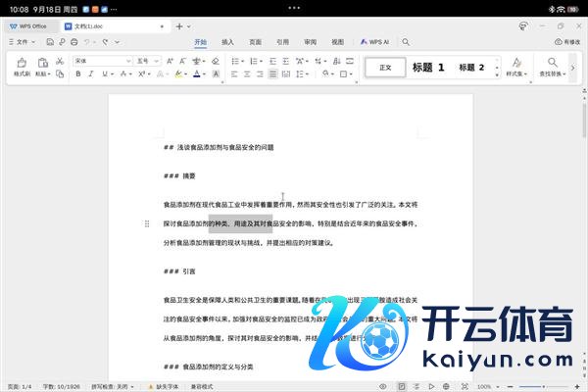The image size is (588, 392).
Task: Expand the 宋体 font name dropdown
Action: point(127,61)
